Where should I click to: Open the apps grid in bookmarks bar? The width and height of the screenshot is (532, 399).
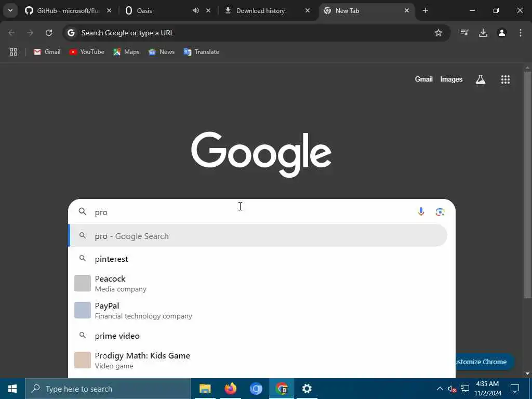pos(13,52)
